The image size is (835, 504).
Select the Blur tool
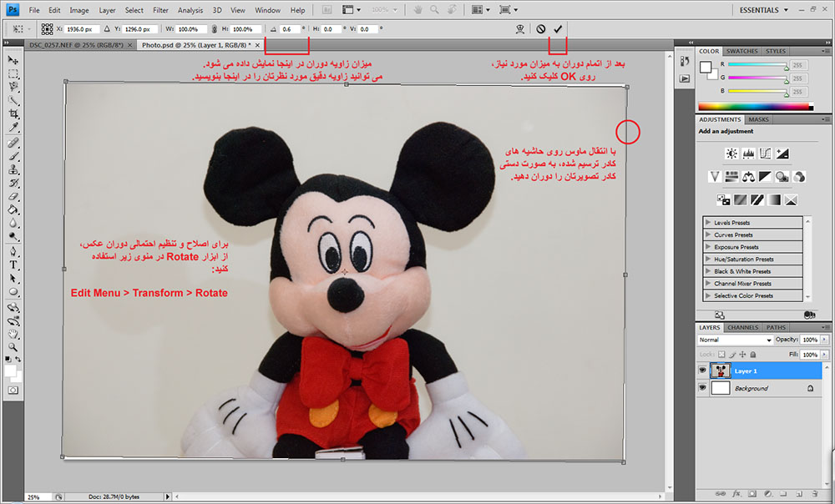click(x=13, y=223)
